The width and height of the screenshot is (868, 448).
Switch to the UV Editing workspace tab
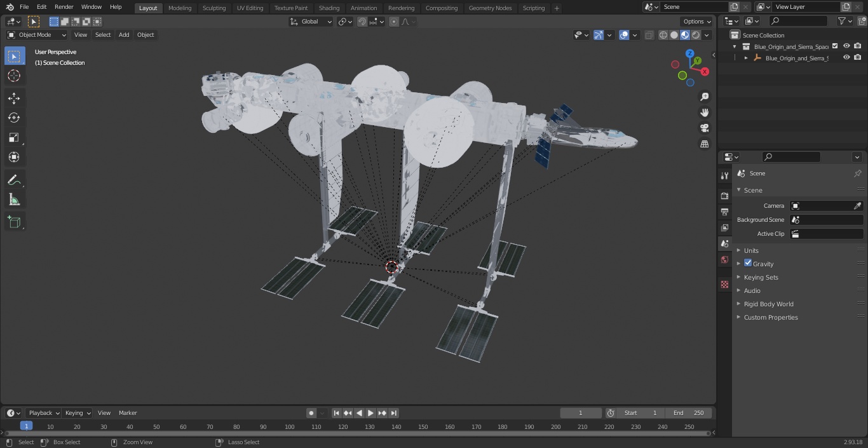pos(250,8)
